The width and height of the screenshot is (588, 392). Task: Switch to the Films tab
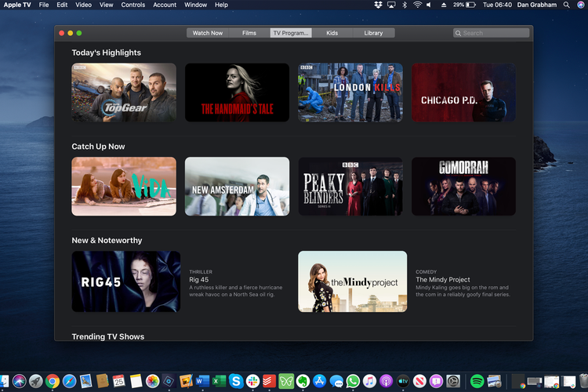[x=249, y=33]
